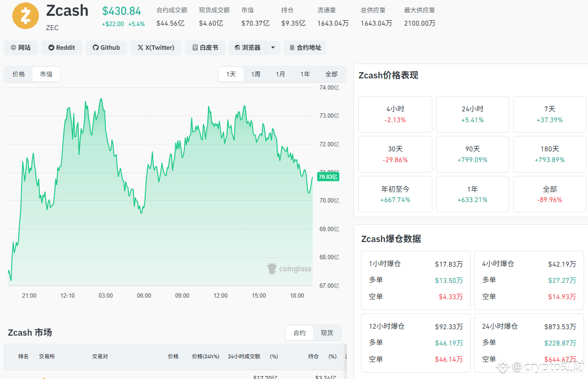Switch chart to 市值 view

coord(46,74)
